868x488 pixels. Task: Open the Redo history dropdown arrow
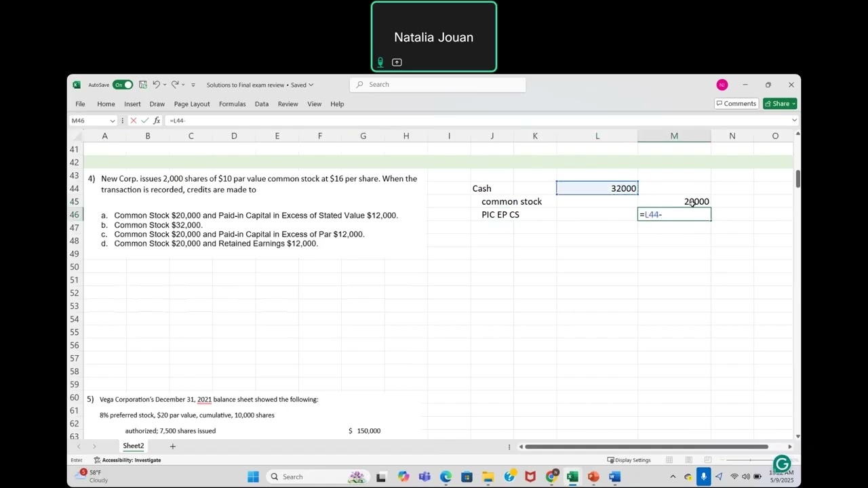pos(183,85)
